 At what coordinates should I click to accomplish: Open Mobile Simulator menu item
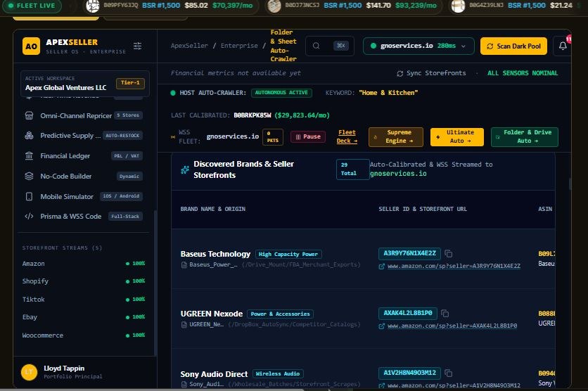tap(84, 196)
